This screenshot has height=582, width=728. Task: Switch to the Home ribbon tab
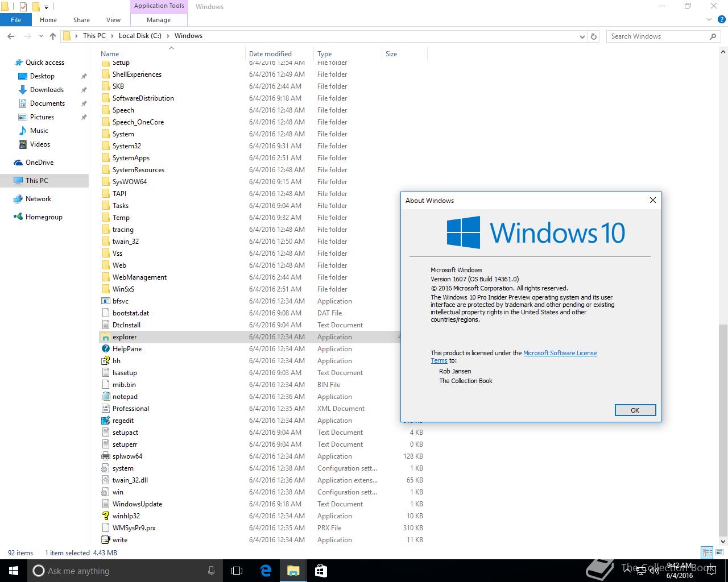48,20
